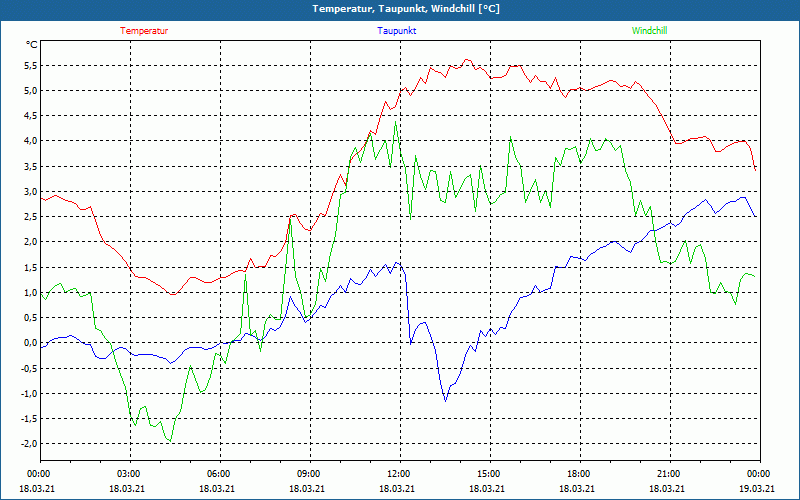
Task: Click the 2,5 y-axis value
Action: pyautogui.click(x=31, y=217)
